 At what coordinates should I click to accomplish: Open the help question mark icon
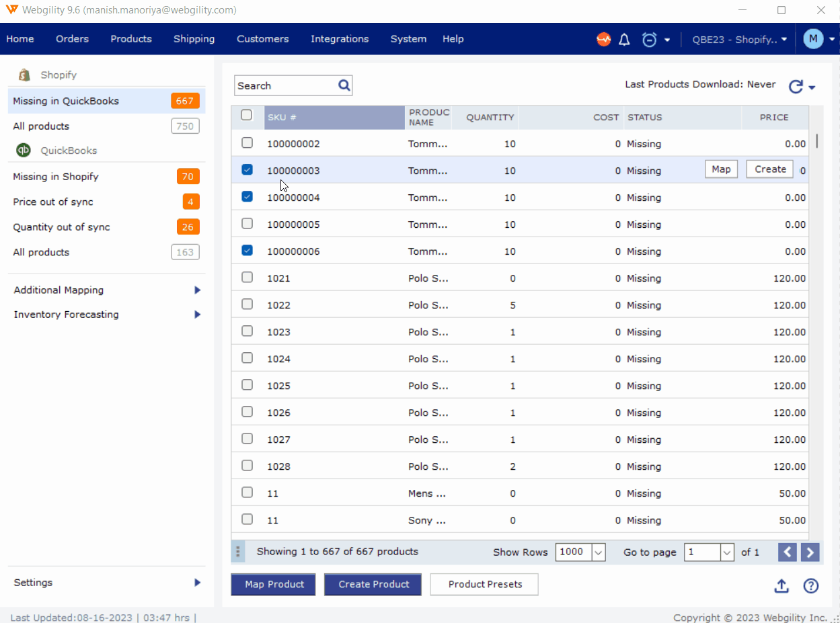click(811, 585)
